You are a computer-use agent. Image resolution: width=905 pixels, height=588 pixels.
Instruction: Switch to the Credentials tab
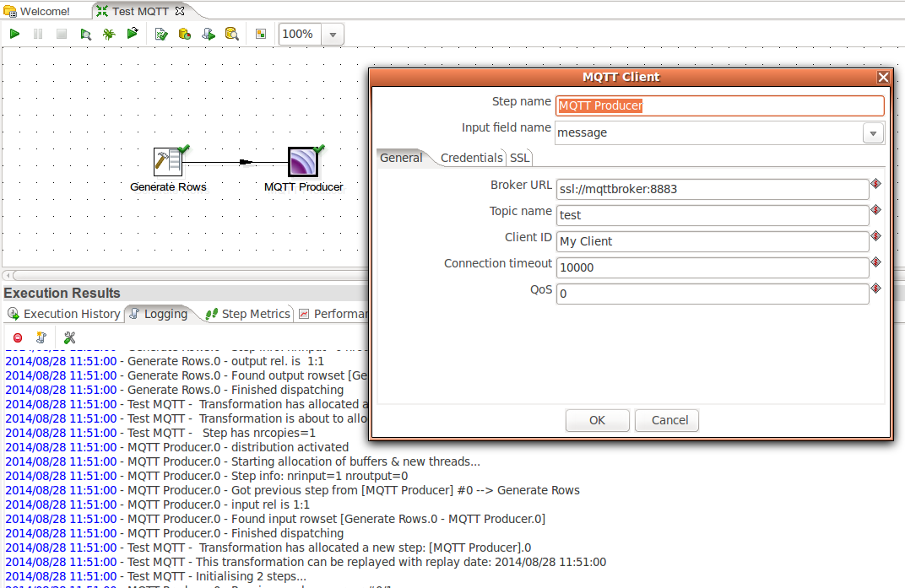click(472, 158)
